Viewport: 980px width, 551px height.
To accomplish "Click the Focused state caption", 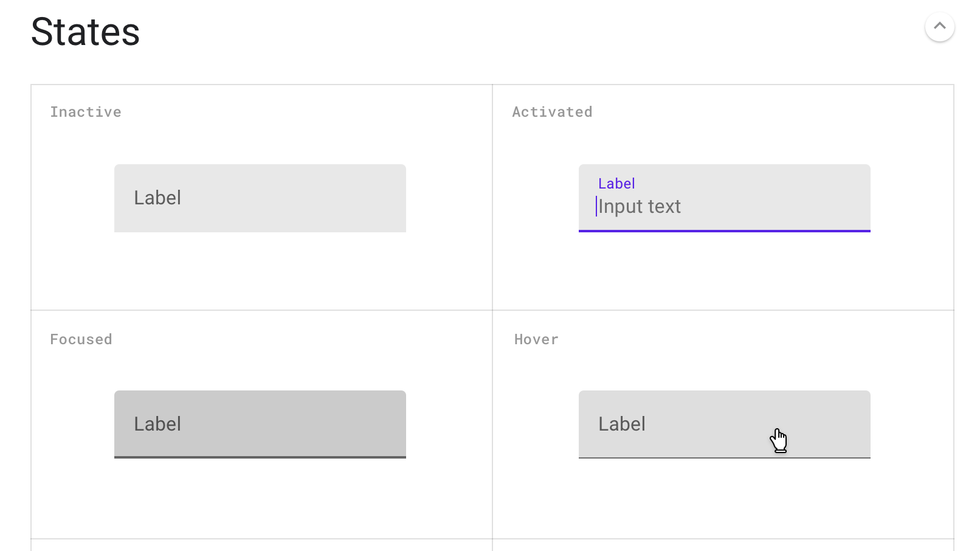I will [81, 339].
